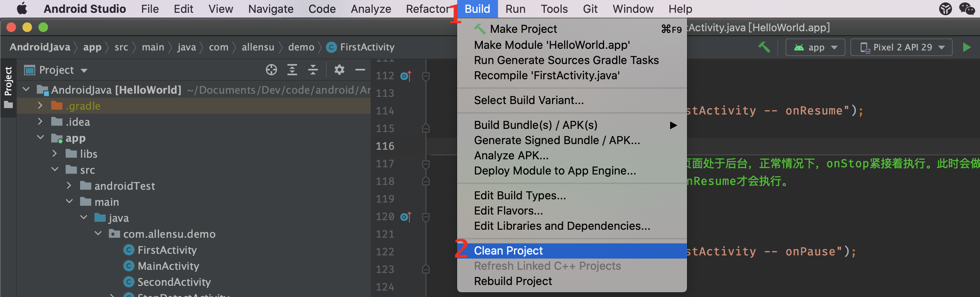Collapse the com.allensu.demo package node
The width and height of the screenshot is (980, 297).
[98, 234]
